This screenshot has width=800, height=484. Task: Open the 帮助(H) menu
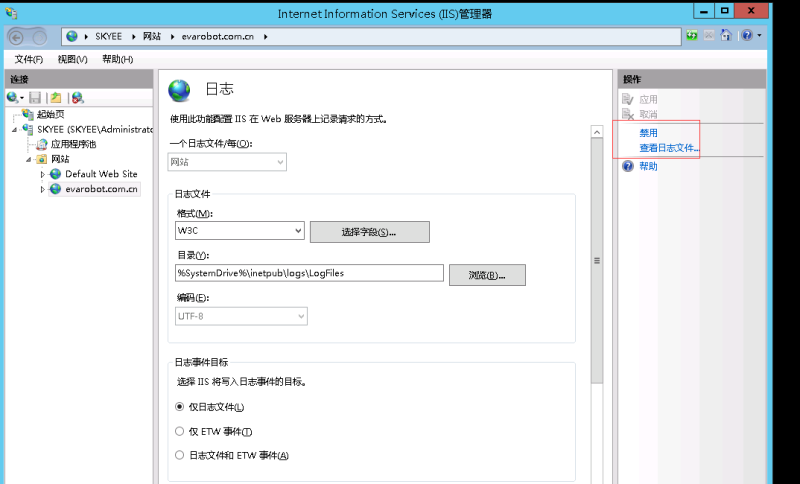(x=117, y=59)
